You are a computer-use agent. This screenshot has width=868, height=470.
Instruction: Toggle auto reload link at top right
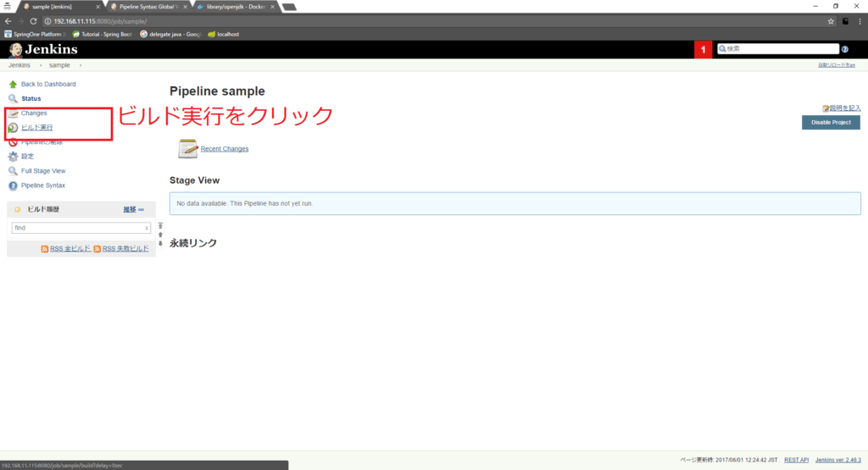[x=836, y=65]
